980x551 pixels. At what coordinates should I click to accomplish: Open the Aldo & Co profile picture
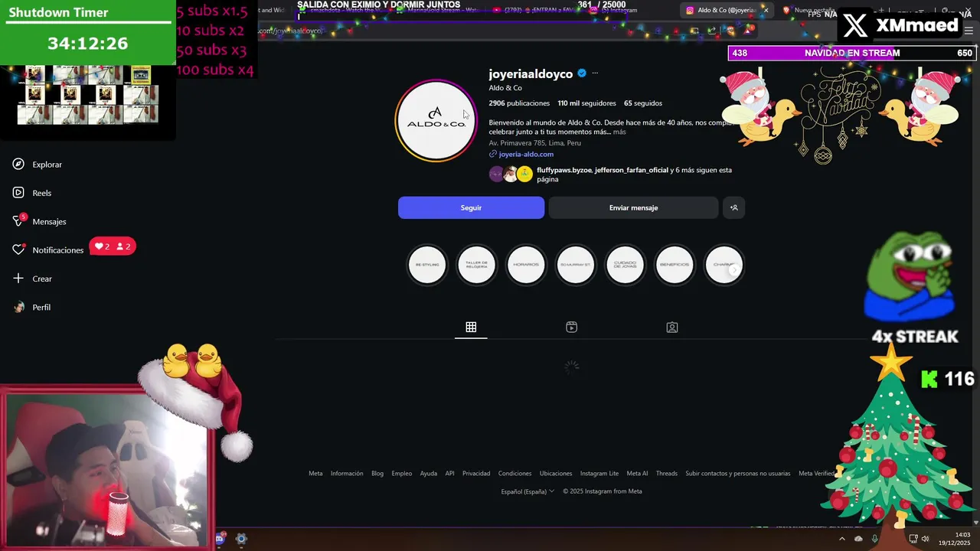(x=436, y=121)
